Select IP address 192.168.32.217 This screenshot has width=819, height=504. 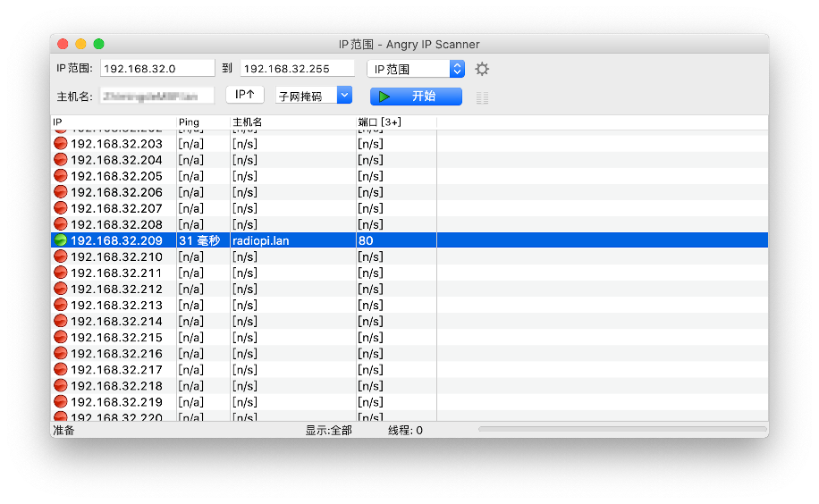click(116, 370)
